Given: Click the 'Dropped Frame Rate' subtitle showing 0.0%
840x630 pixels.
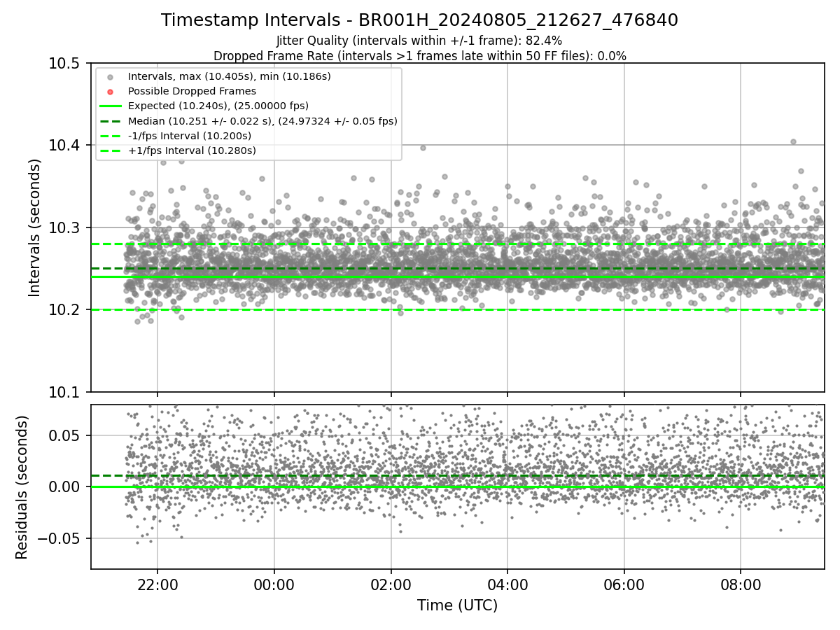Looking at the screenshot, I should tap(419, 56).
